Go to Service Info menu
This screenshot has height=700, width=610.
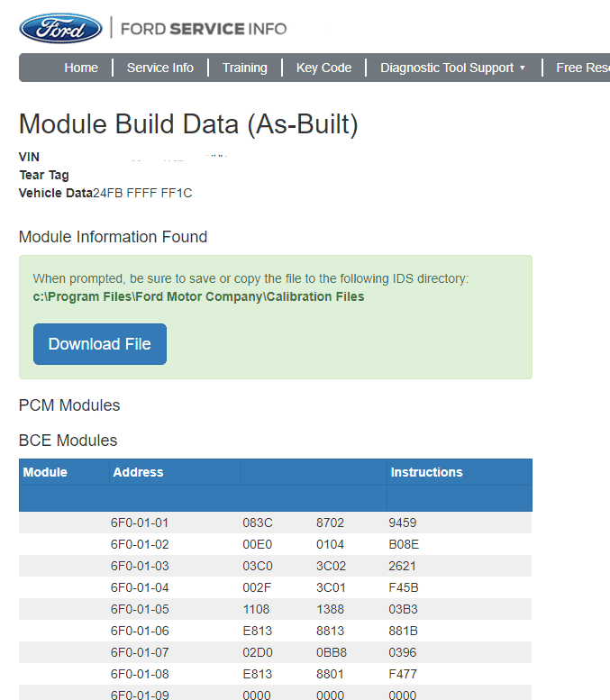[x=159, y=68]
